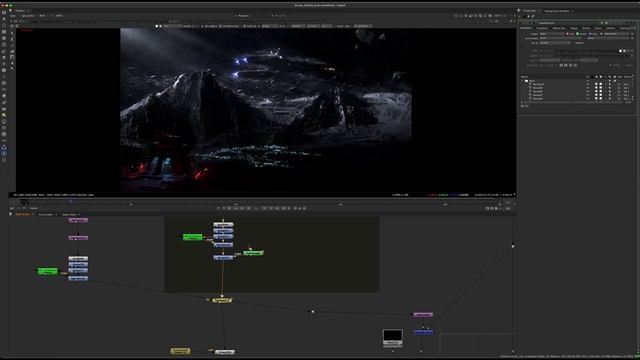Toggle the alpha channel checkbox beside rgba.alpha
Screen dimensions: 640x360
click(x=602, y=34)
